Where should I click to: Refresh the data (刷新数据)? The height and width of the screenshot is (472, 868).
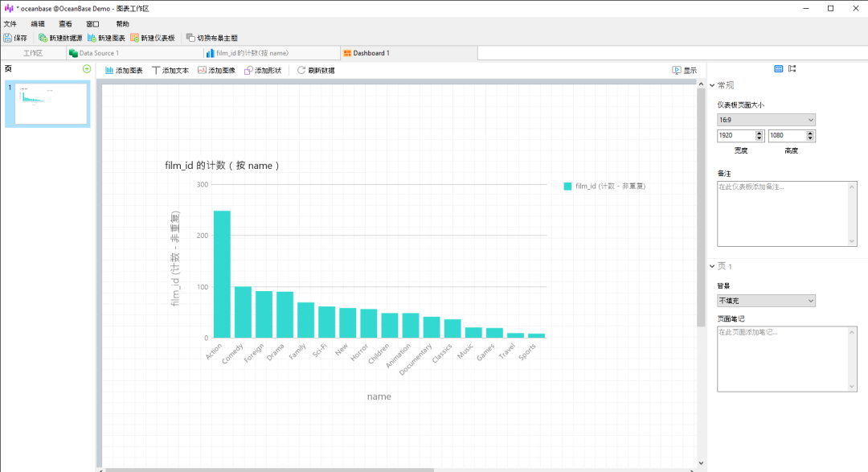(316, 70)
